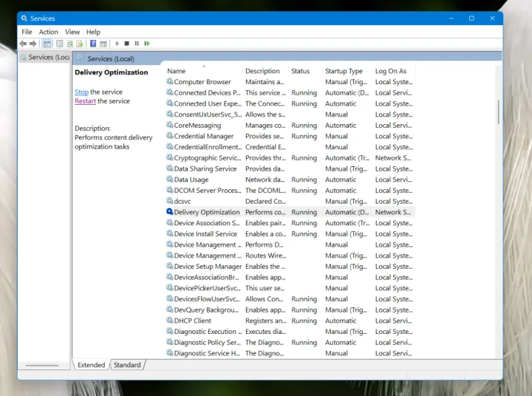Sort by the Status column header
The image size is (532, 396).
tap(300, 71)
